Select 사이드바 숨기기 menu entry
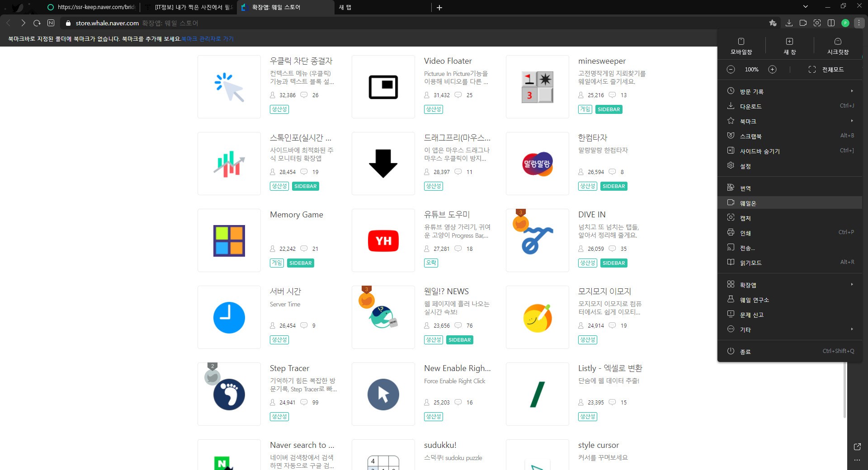Viewport: 868px width, 470px height. point(790,151)
